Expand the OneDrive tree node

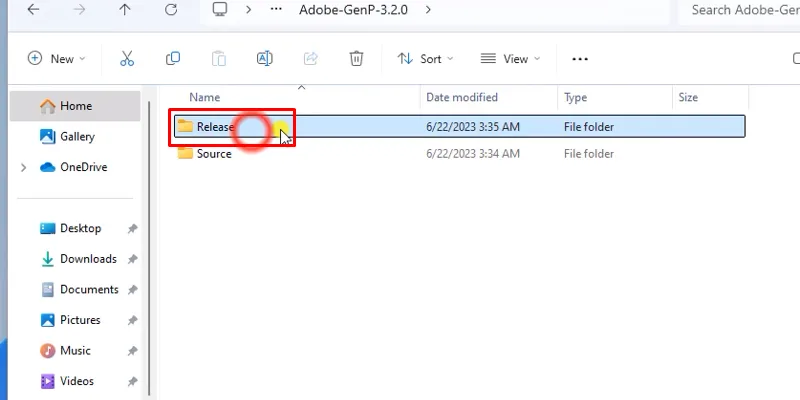pyautogui.click(x=23, y=168)
